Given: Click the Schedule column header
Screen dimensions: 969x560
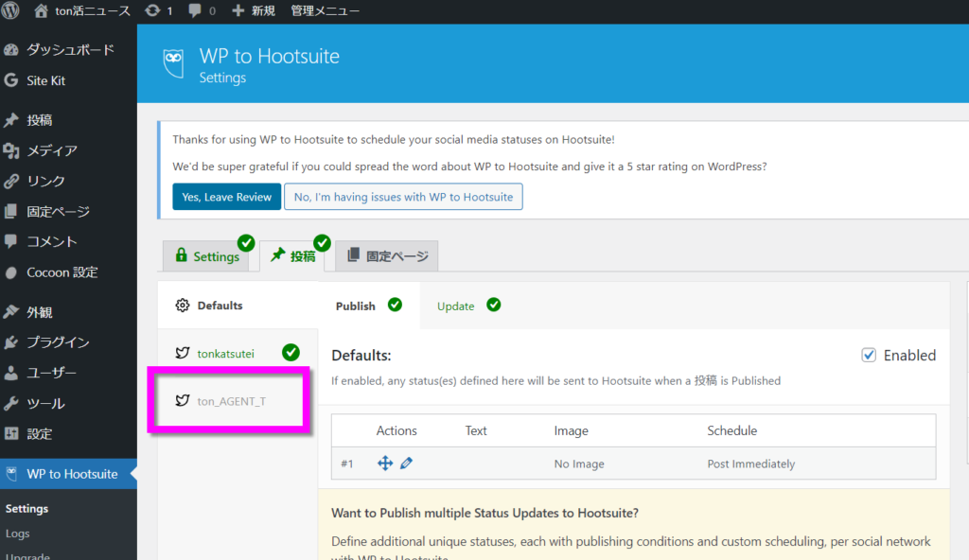Looking at the screenshot, I should pos(731,430).
